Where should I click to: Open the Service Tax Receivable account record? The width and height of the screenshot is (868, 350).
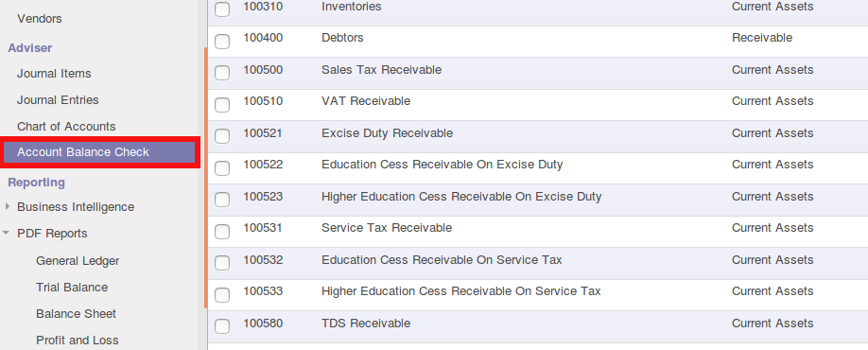pos(387,228)
